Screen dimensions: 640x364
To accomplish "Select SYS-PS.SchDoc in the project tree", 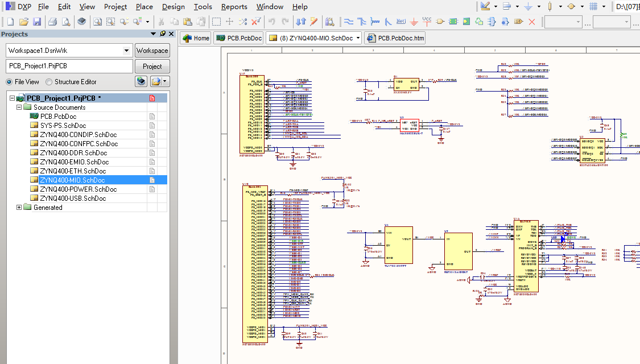I will [x=63, y=126].
